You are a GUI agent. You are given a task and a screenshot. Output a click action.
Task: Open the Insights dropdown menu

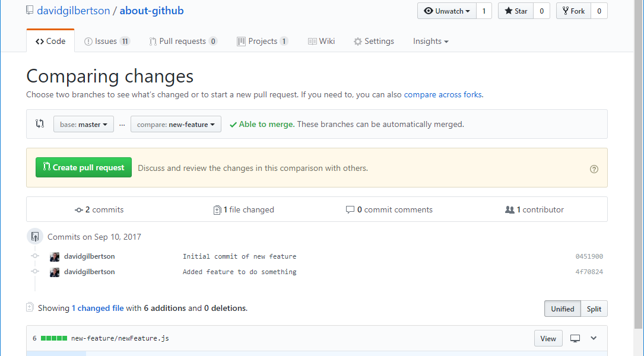pyautogui.click(x=430, y=41)
